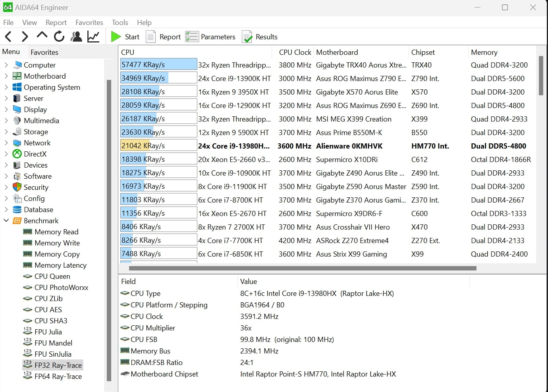Select the 7488 KRay/s result bar
Image resolution: width=548 pixels, height=392 pixels.
[x=158, y=253]
